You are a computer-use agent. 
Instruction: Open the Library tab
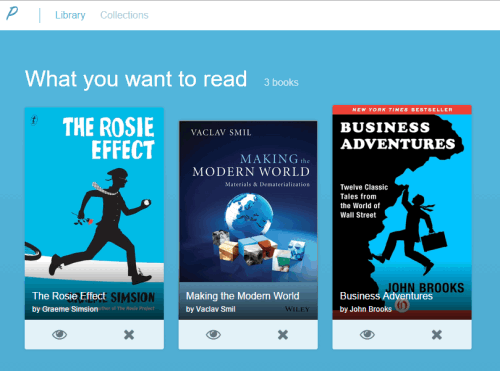[70, 15]
